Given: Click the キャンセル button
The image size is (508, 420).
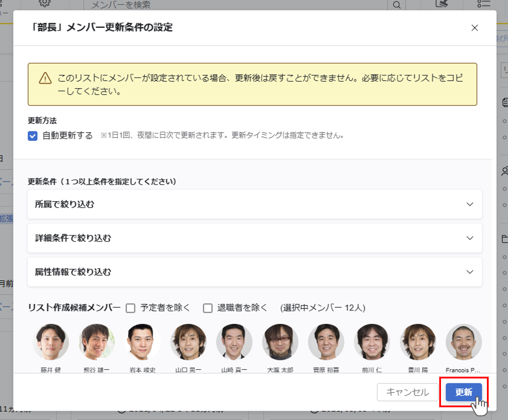Looking at the screenshot, I should click(x=407, y=392).
